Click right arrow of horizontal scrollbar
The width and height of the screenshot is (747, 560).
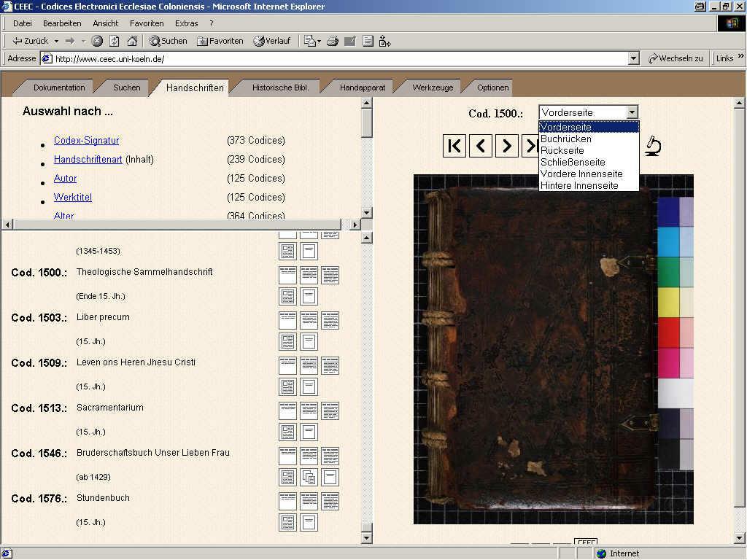[355, 225]
